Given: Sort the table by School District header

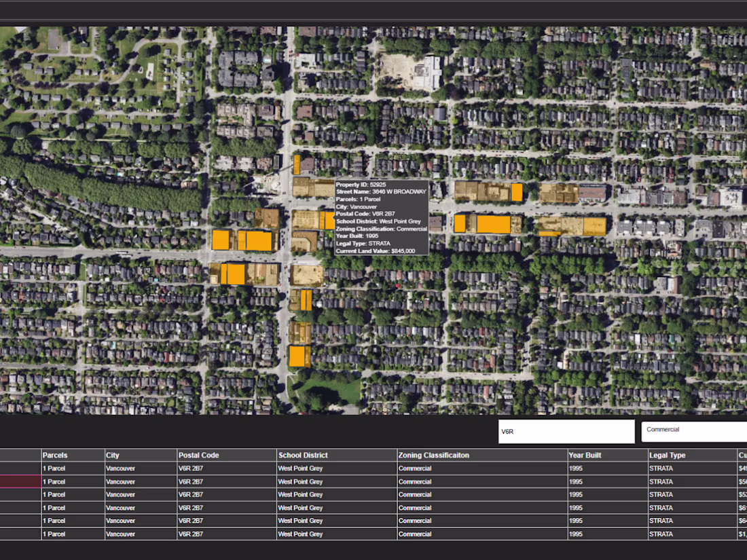Looking at the screenshot, I should (336, 455).
